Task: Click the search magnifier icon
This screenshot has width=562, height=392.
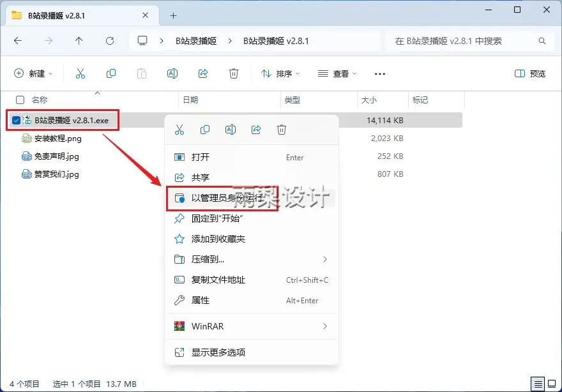Action: (542, 41)
